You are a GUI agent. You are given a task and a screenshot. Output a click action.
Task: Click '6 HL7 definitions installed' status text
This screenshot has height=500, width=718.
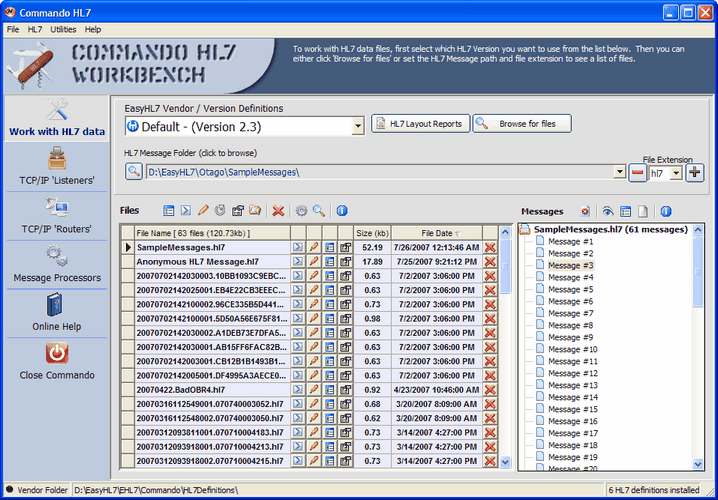654,490
